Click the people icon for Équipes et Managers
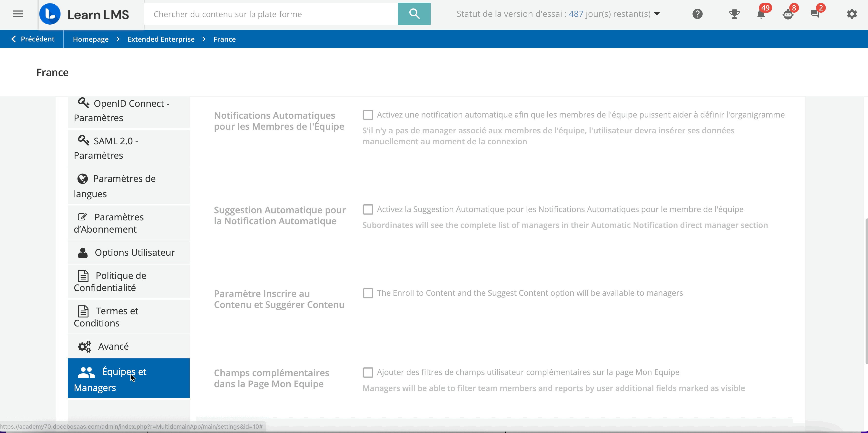This screenshot has height=433, width=868. point(86,372)
